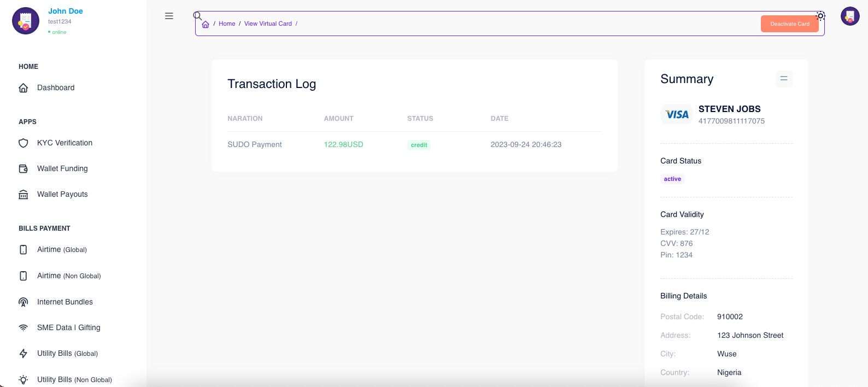
Task: Click postal code value 910002
Action: 730,317
